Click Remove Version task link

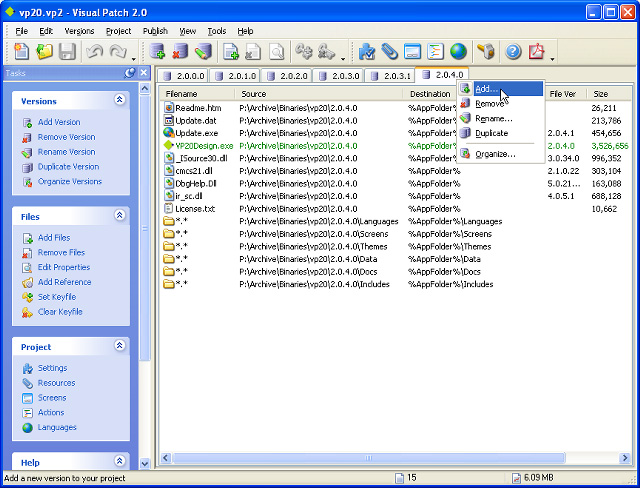[x=66, y=137]
